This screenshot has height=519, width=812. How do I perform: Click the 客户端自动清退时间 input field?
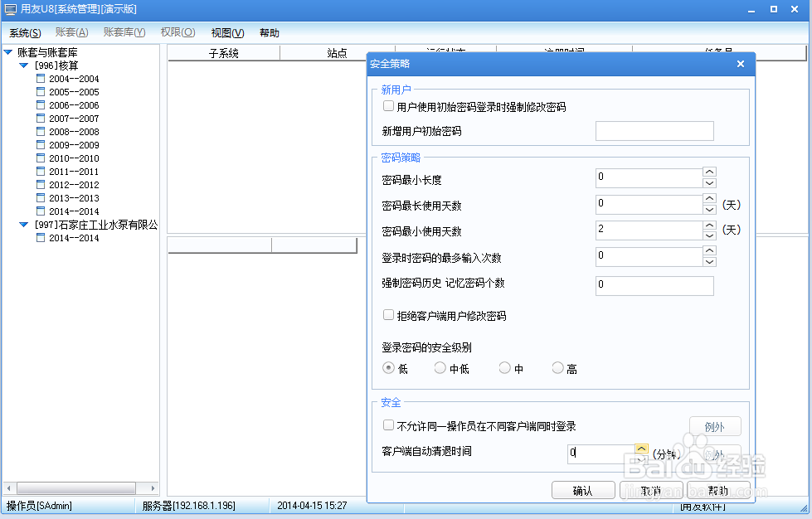pyautogui.click(x=601, y=454)
